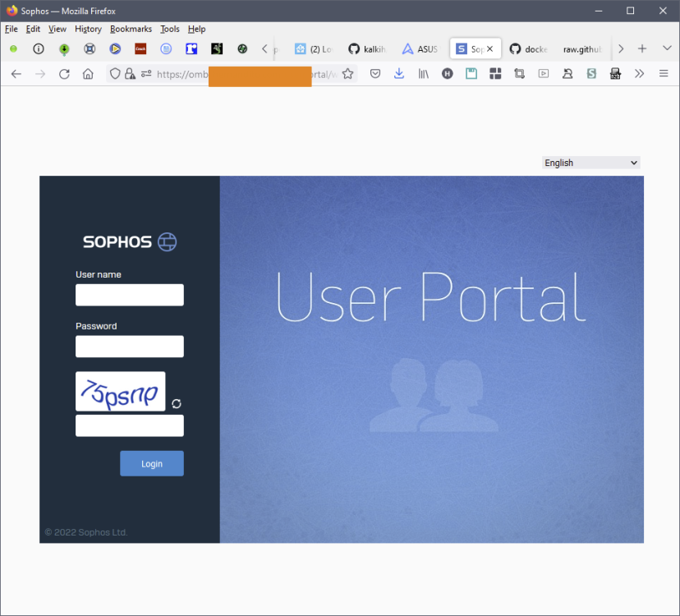The height and width of the screenshot is (616, 680).
Task: Reload the current page
Action: point(64,74)
